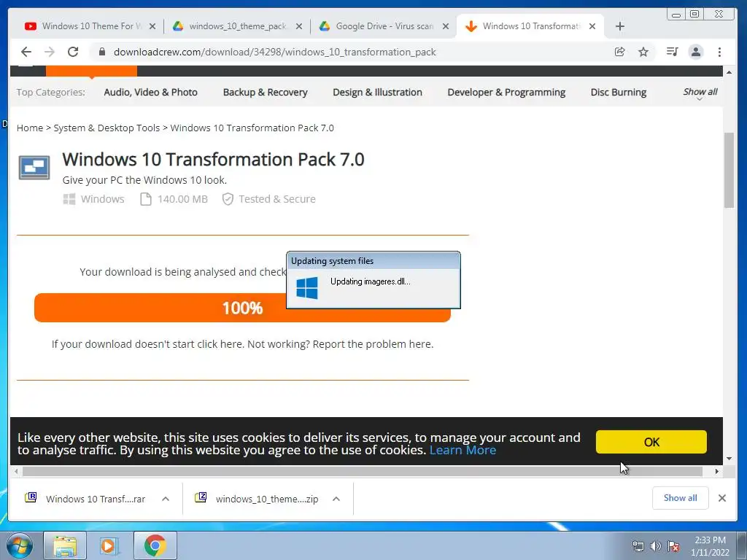Click the Updating system files title bar

pos(373,261)
